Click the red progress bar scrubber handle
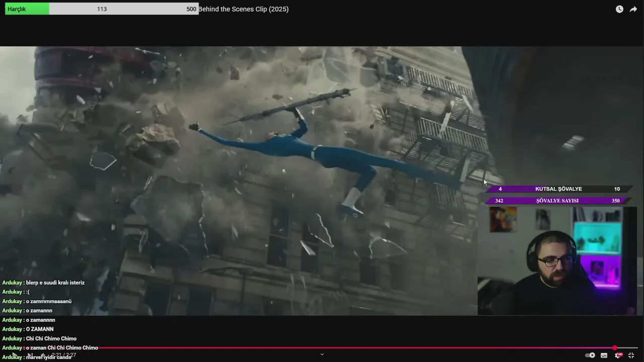The width and height of the screenshot is (644, 362). (x=615, y=348)
